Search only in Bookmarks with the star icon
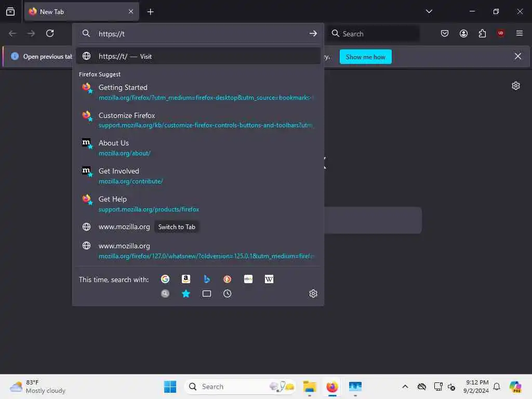 [x=186, y=294]
